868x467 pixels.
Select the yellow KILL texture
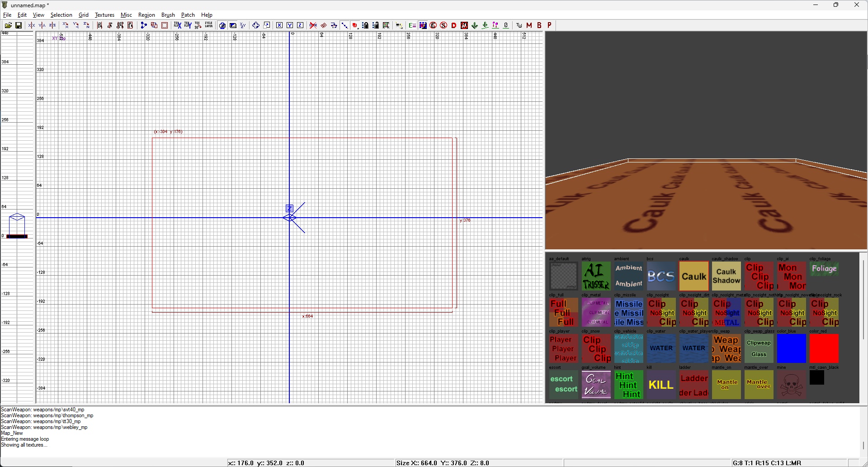coord(661,385)
